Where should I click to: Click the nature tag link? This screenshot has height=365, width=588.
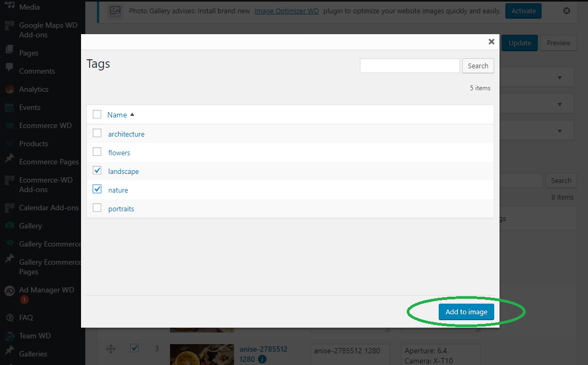pos(118,191)
